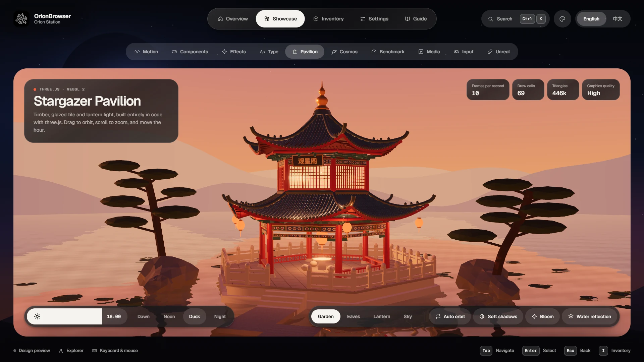Click the Soft shadows circle icon
Screen dimensions: 644x362
(482, 316)
